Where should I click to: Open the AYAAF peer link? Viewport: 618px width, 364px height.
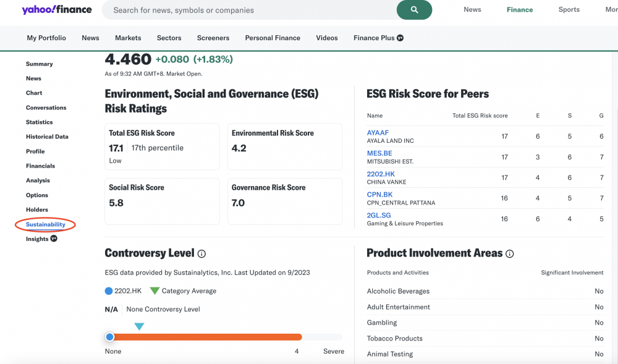click(x=378, y=133)
